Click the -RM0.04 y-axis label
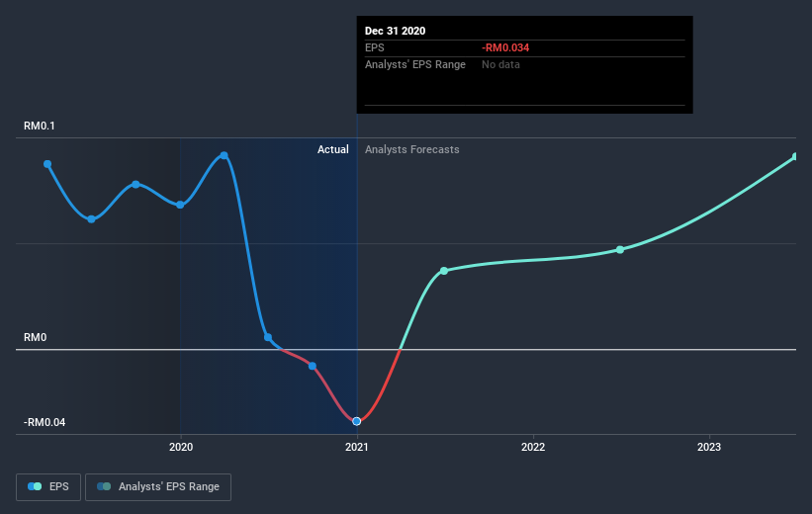The image size is (812, 514). tap(45, 422)
